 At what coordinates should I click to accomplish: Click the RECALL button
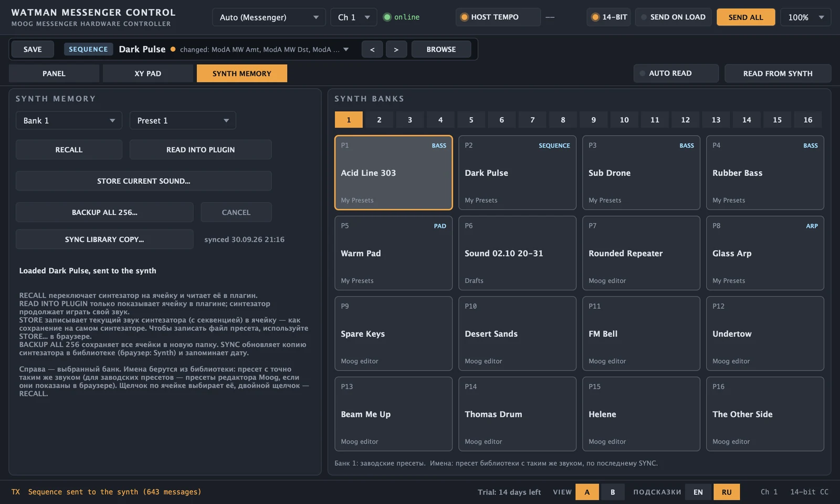(69, 150)
